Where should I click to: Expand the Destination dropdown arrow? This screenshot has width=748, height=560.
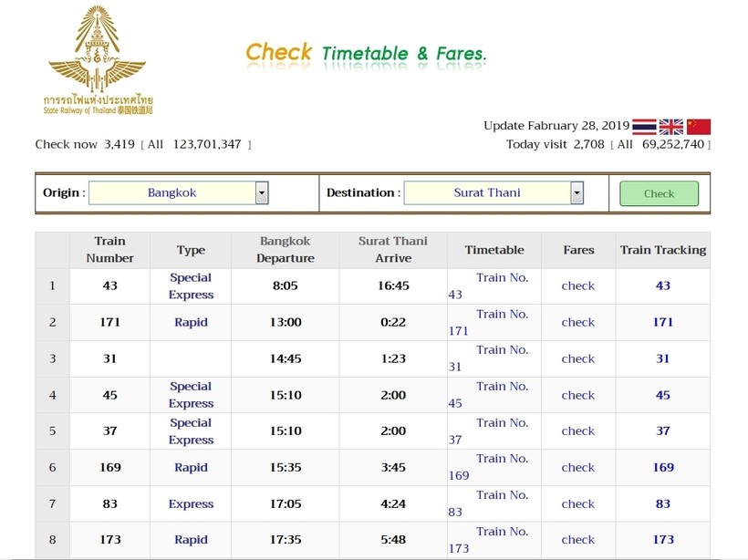click(577, 192)
